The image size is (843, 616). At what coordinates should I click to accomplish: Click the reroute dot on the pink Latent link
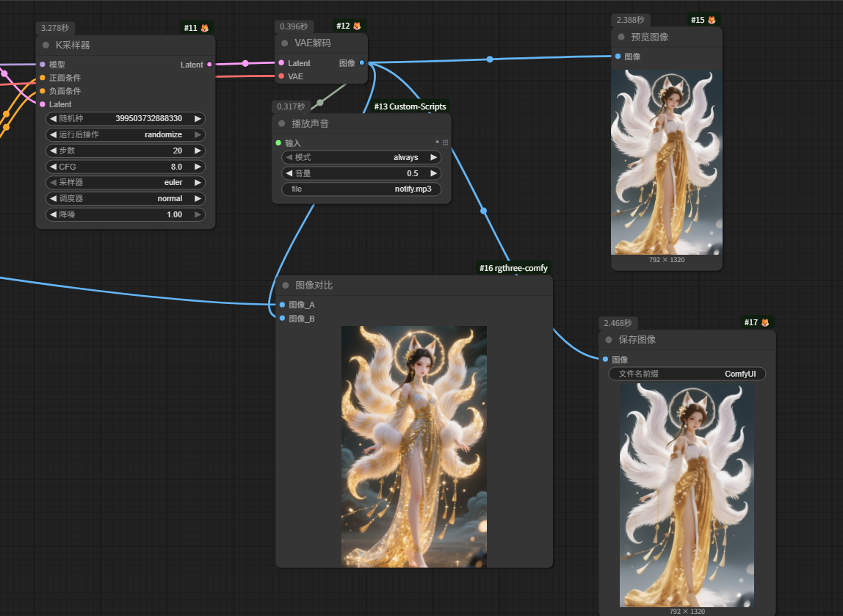coord(246,63)
